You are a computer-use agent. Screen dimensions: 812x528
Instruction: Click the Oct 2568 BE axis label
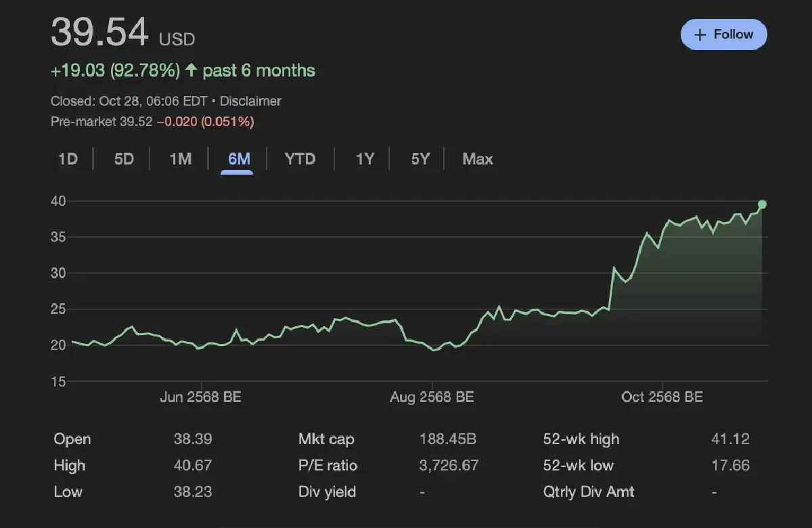coord(662,397)
